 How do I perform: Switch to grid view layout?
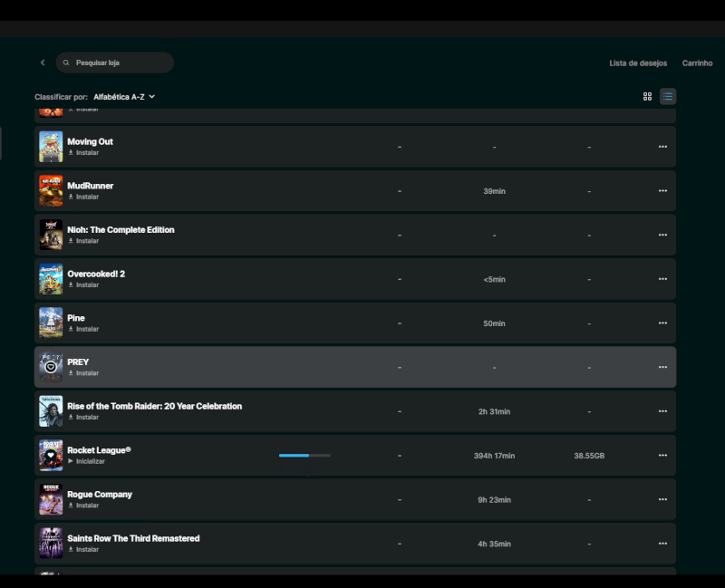(647, 96)
